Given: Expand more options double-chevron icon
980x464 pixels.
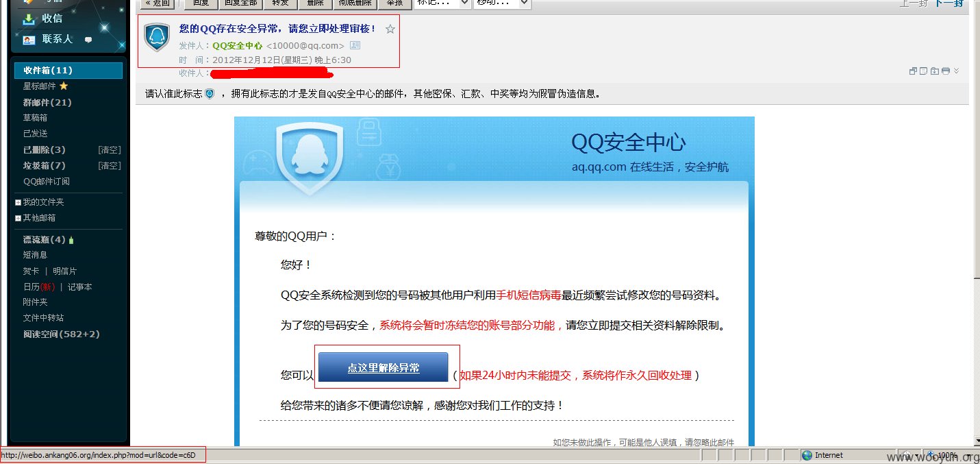Looking at the screenshot, I should 956,71.
